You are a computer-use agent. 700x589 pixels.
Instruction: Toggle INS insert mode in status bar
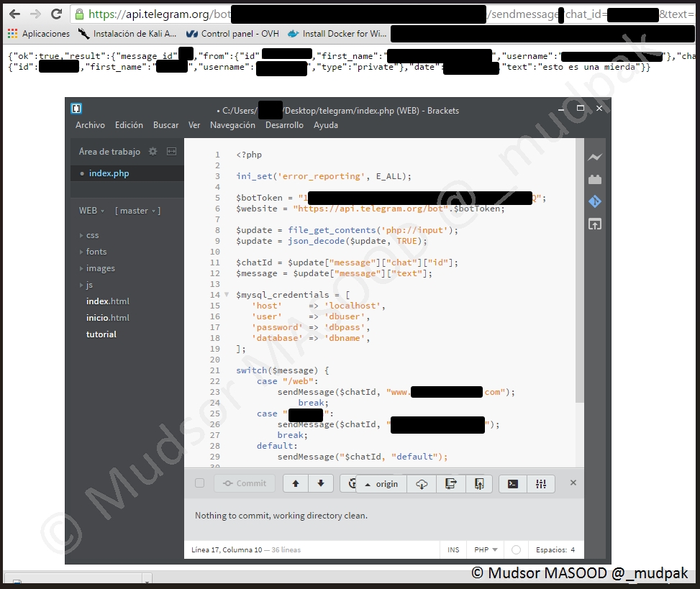click(453, 550)
